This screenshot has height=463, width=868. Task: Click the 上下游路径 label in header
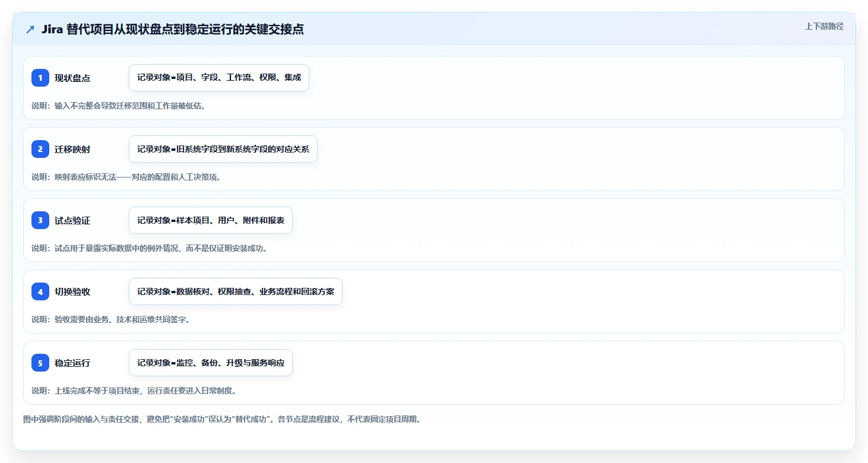[x=824, y=26]
